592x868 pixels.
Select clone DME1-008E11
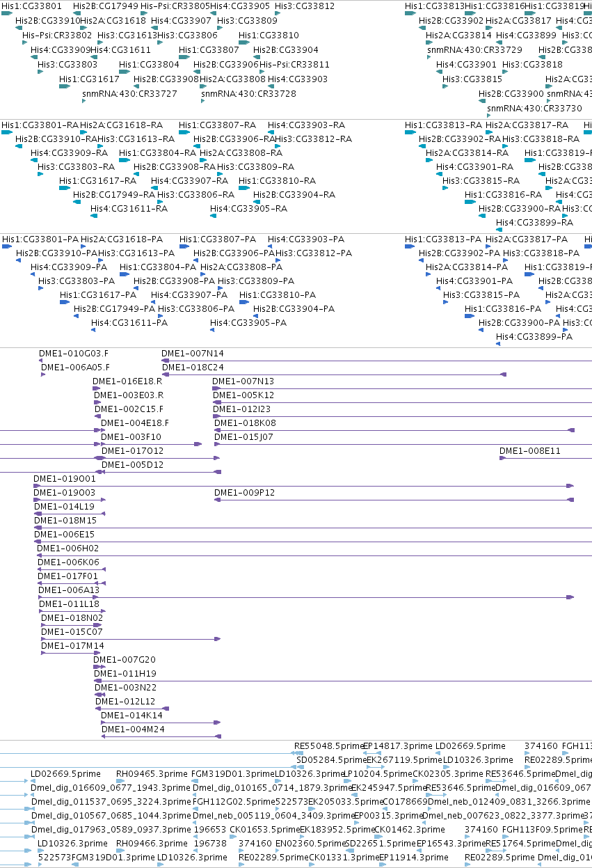[x=530, y=451]
